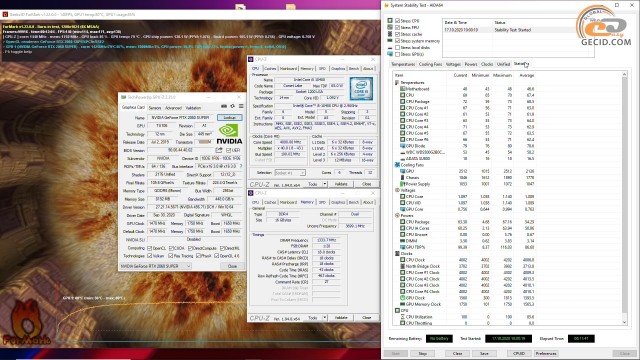Click GPU-Z refresh icon
The height and width of the screenshot is (360, 640).
pos(233,107)
